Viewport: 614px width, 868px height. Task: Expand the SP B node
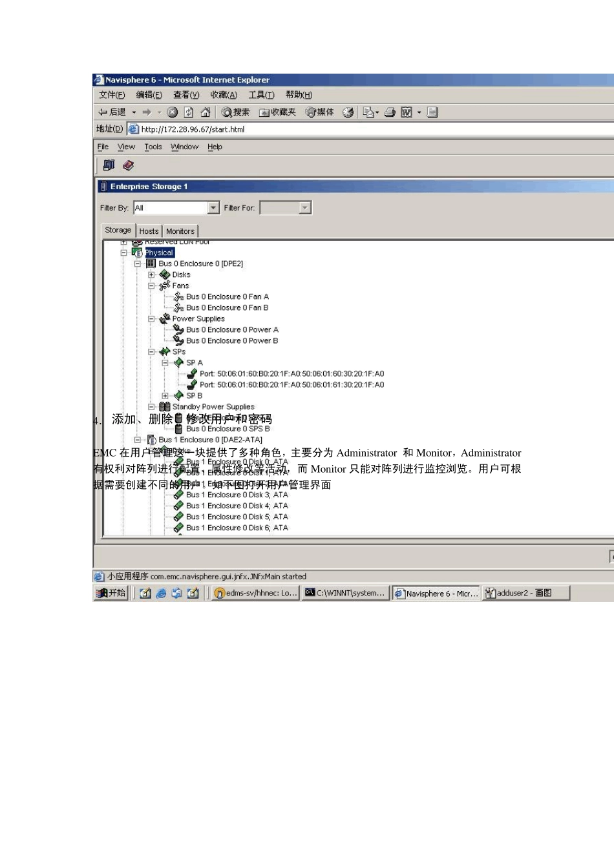point(165,396)
